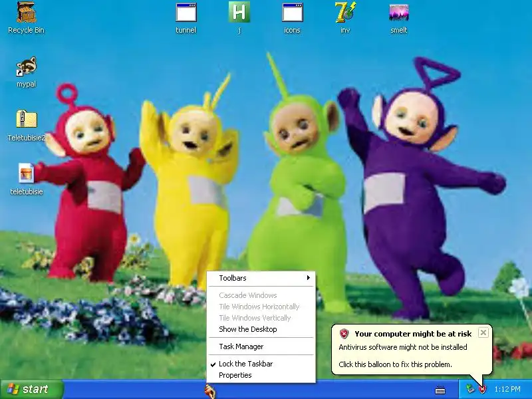Open taskbar Properties
This screenshot has width=532, height=399.
tap(261, 375)
